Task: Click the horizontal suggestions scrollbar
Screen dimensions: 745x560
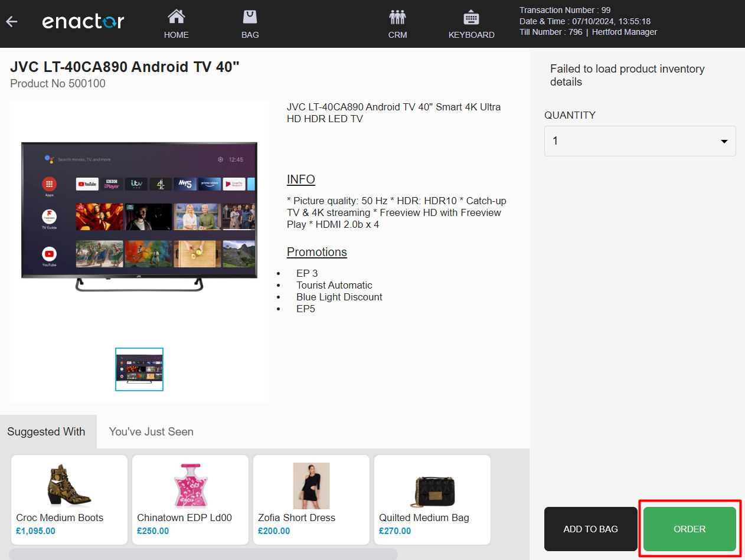Action: 203,554
